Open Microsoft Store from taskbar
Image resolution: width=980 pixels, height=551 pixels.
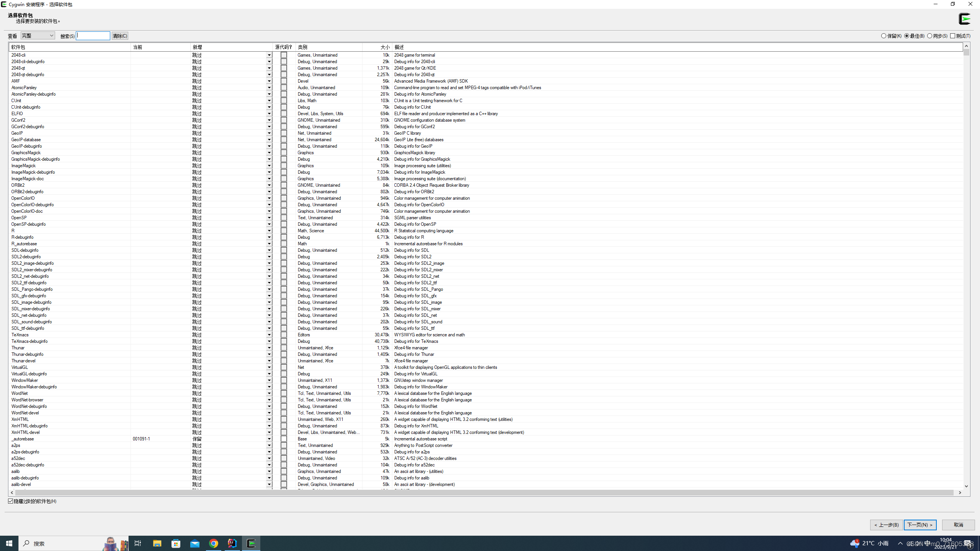[x=176, y=543]
